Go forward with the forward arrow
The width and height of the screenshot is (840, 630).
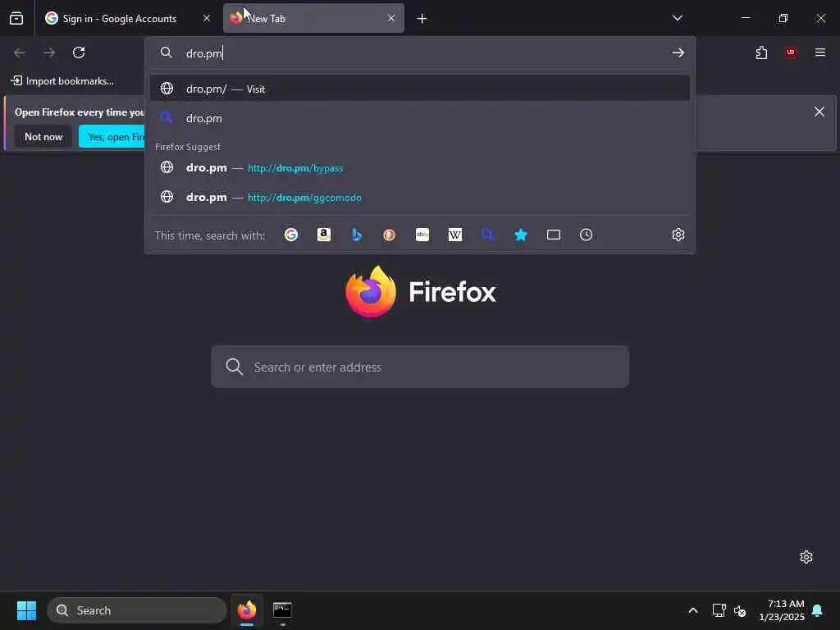pos(49,52)
